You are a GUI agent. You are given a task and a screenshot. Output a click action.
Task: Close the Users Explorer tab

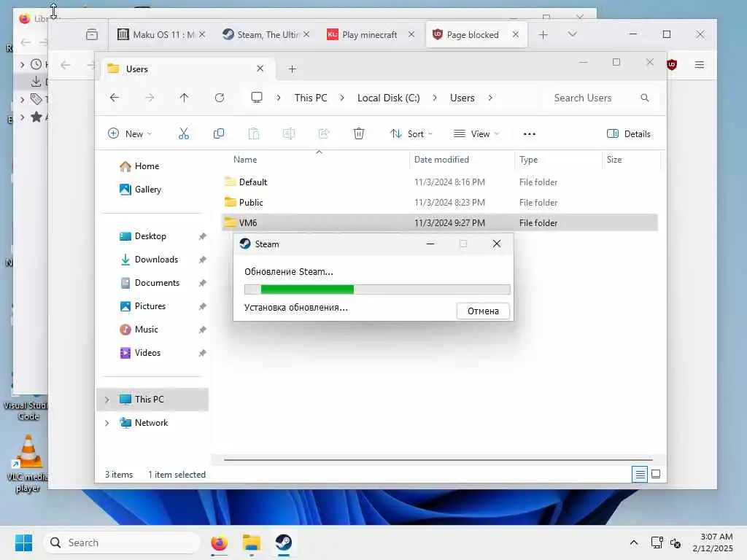(x=260, y=69)
